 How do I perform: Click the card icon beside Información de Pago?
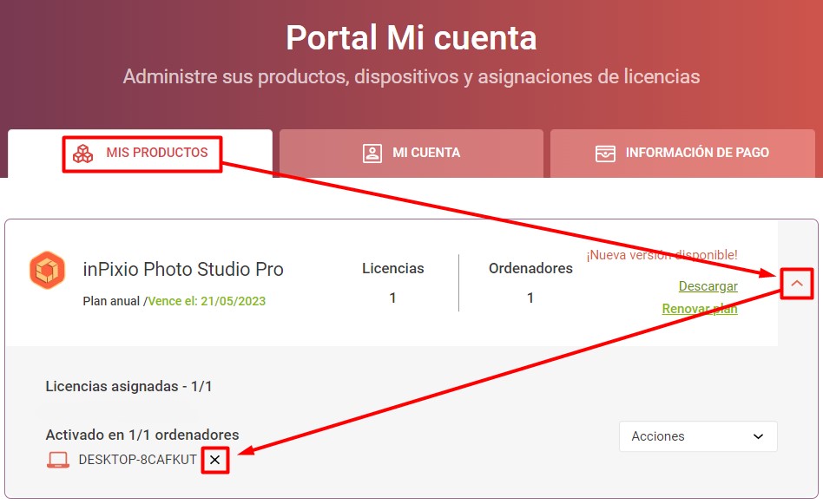(605, 154)
